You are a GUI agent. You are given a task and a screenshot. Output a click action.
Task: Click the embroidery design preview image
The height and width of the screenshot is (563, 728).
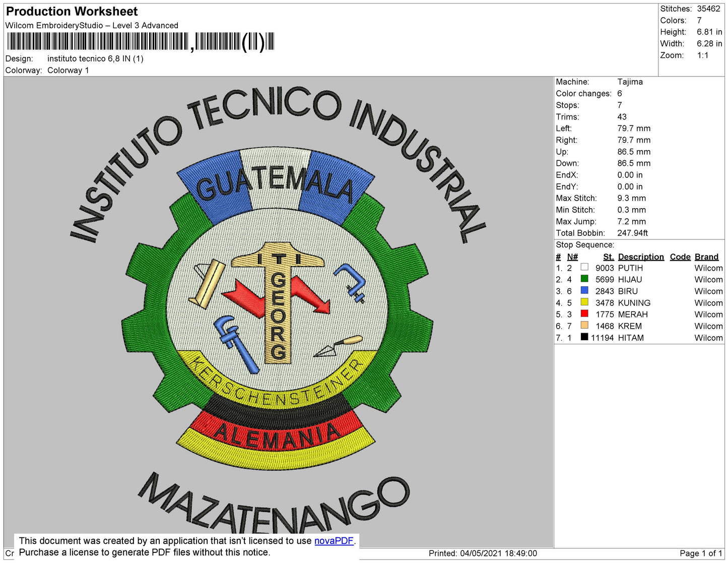click(x=279, y=311)
